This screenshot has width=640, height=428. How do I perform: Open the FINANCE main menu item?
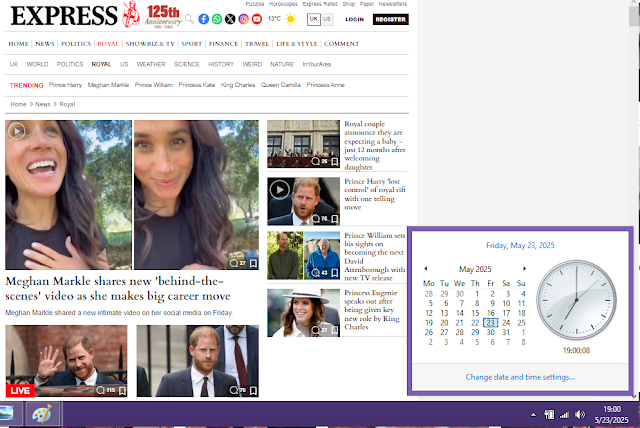(223, 44)
